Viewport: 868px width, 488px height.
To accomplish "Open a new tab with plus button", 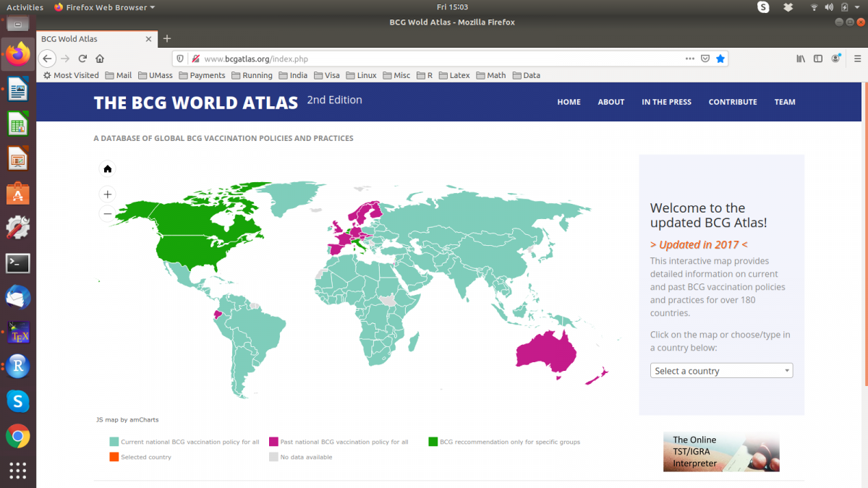I will coord(167,38).
